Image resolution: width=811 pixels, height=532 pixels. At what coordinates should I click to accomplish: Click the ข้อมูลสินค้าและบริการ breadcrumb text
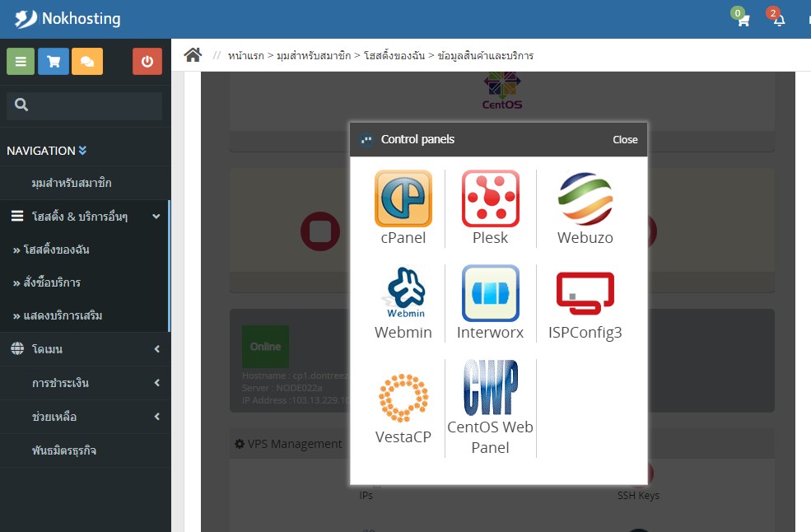point(485,55)
